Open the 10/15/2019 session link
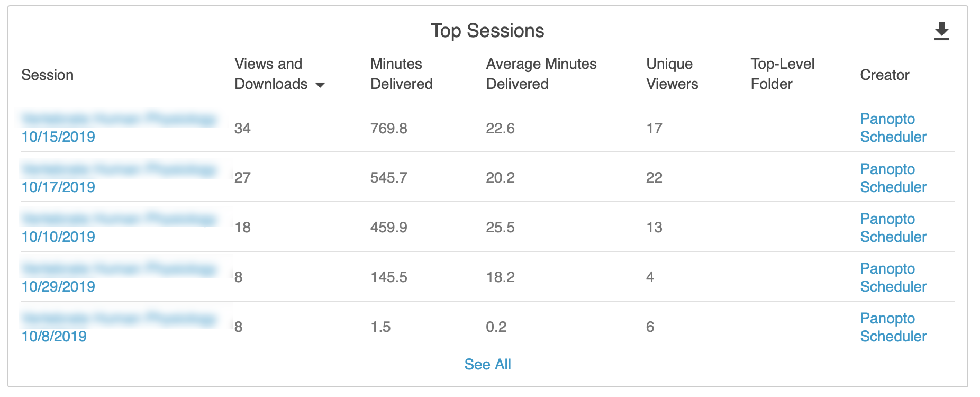The width and height of the screenshot is (980, 397). 58,137
